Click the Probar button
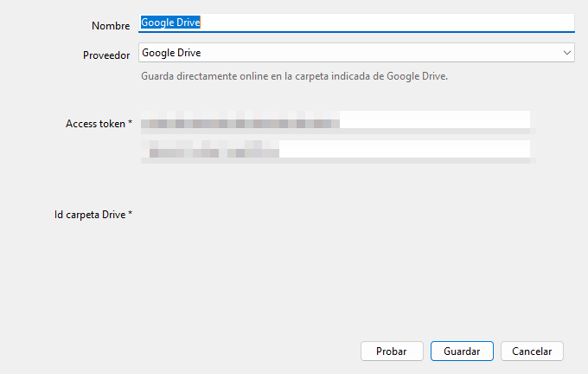 click(392, 351)
